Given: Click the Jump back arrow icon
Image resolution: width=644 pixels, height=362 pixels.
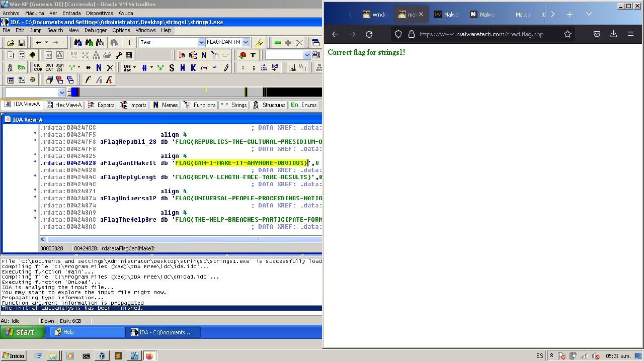Looking at the screenshot, I should pyautogui.click(x=39, y=43).
